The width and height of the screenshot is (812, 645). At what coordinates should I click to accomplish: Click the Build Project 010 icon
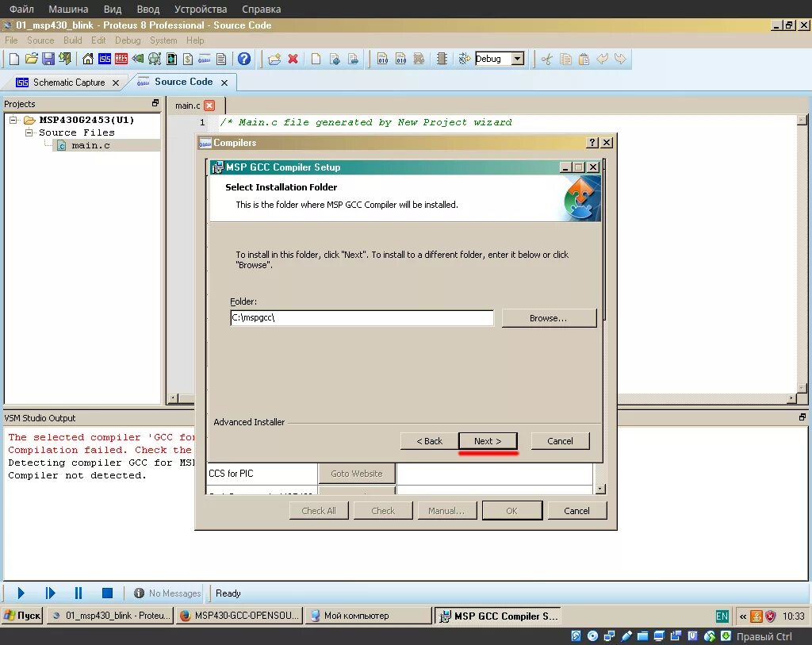[383, 59]
